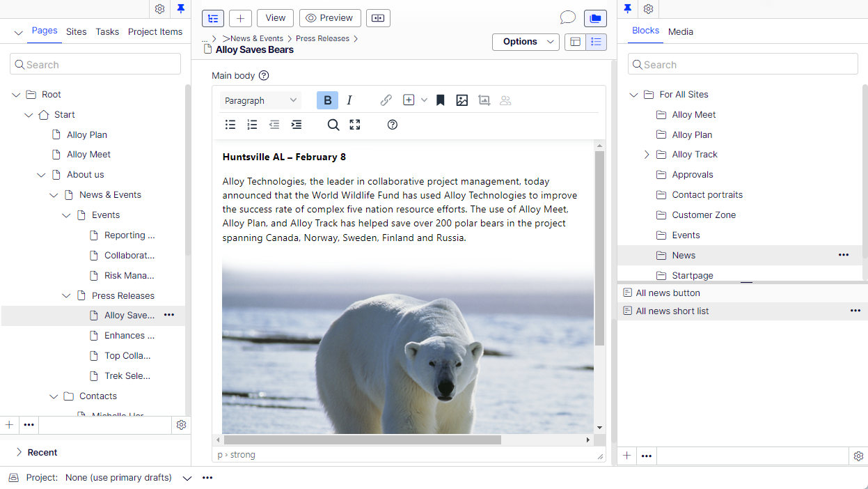Click the editor vertical scrollbar
The height and width of the screenshot is (489, 868).
[599, 249]
